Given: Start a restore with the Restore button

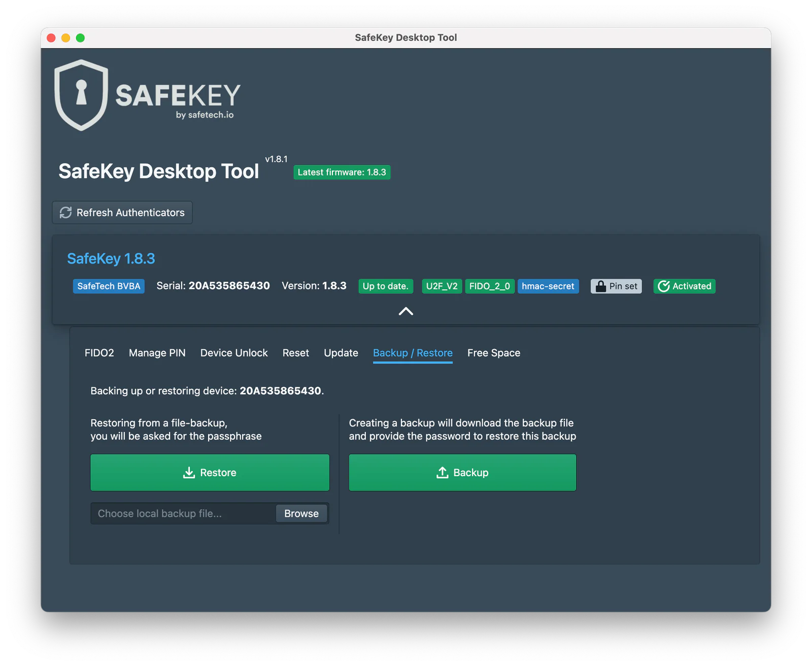Looking at the screenshot, I should tap(210, 473).
